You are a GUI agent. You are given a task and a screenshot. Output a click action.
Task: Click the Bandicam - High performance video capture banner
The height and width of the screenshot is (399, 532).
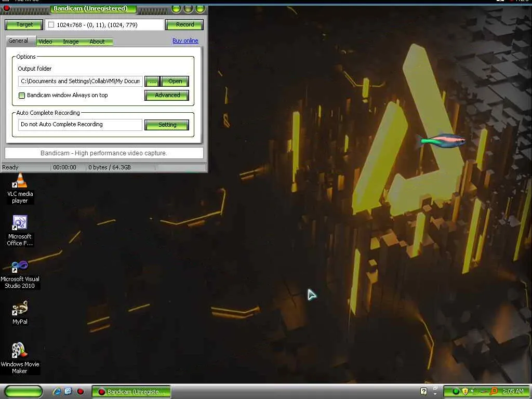tap(104, 153)
